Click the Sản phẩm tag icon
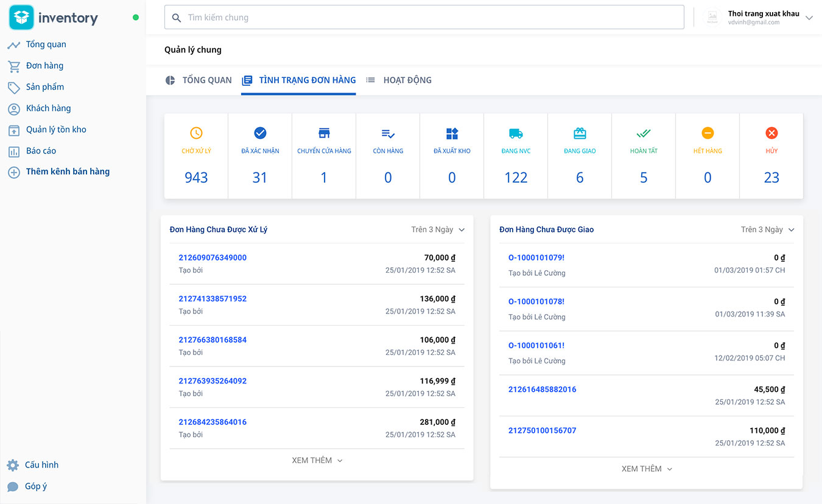Screen dimensions: 822x504 click(13, 88)
